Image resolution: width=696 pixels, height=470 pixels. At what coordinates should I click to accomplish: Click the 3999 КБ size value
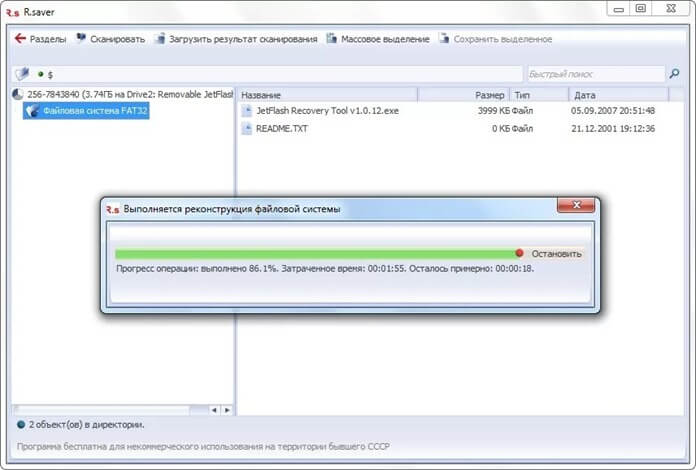coord(494,111)
